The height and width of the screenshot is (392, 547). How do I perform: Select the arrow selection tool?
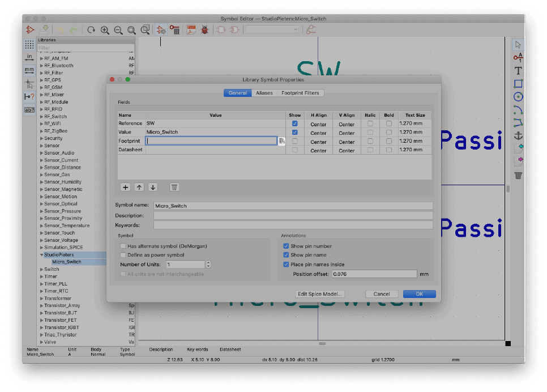[518, 45]
